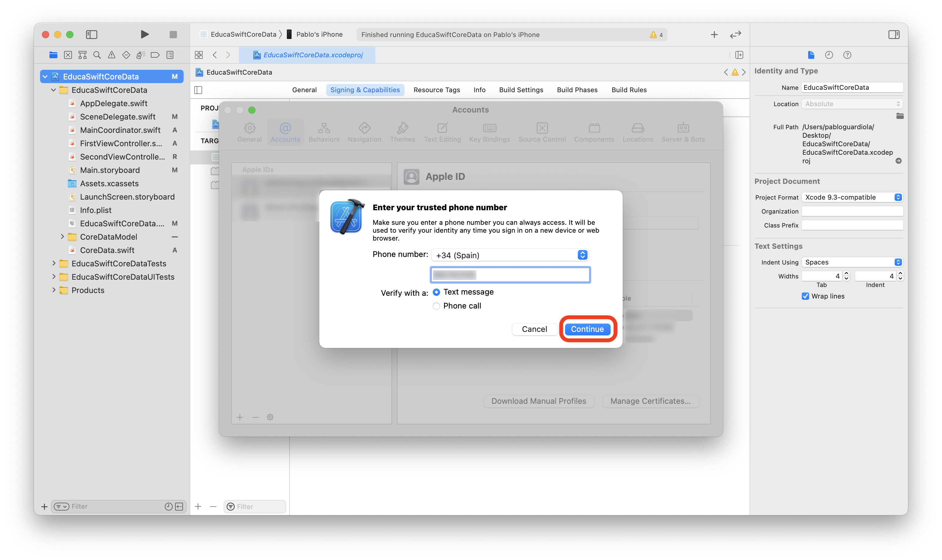This screenshot has width=942, height=560.
Task: Select Phone call verification
Action: [436, 306]
